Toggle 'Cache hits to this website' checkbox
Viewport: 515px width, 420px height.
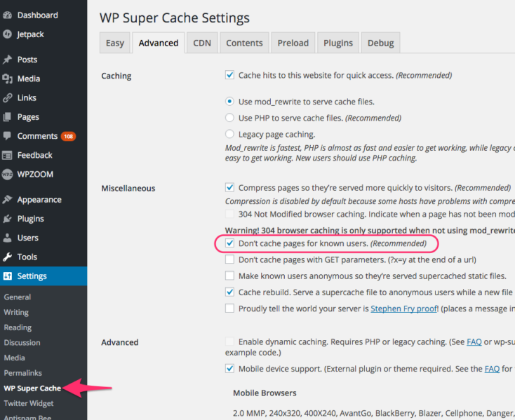click(229, 75)
